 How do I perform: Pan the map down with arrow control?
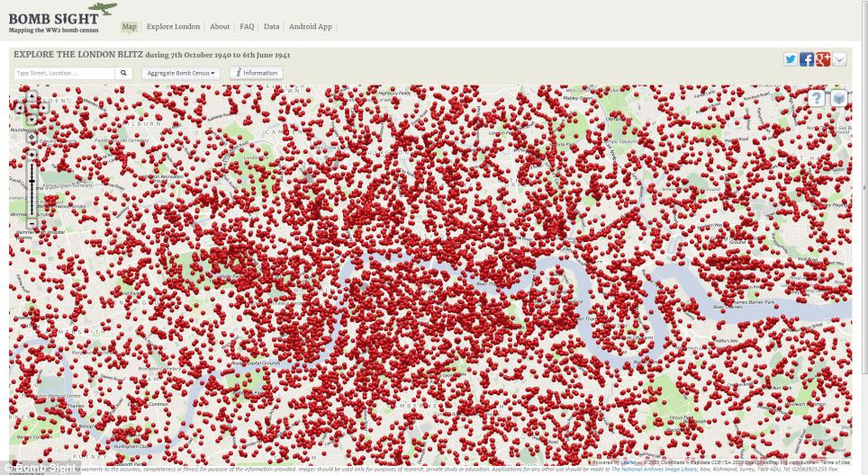pos(32,120)
